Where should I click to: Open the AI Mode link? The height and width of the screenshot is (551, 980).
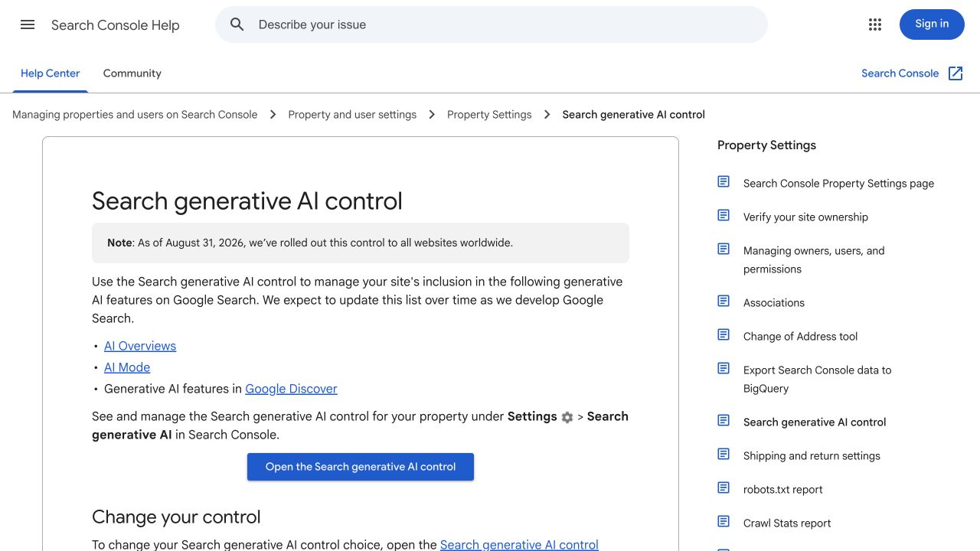pyautogui.click(x=127, y=367)
